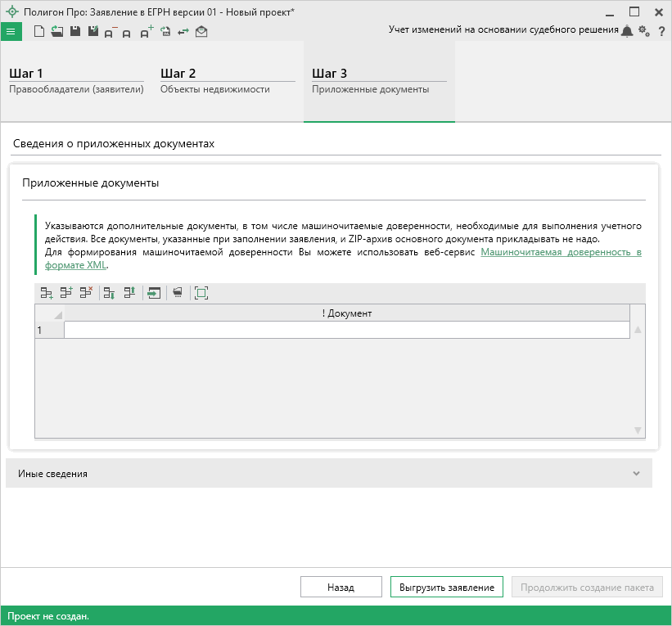Click the empty Документ cell in row 1
Image resolution: width=672 pixels, height=626 pixels.
click(x=346, y=330)
